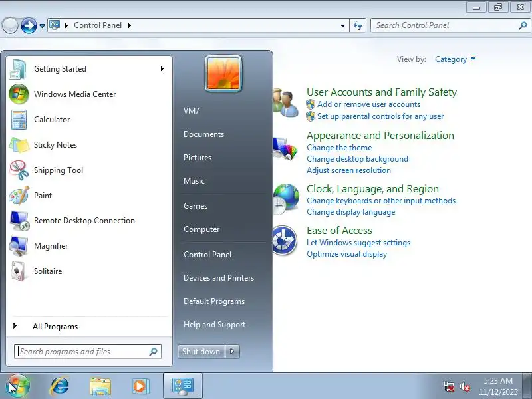Click Change display language link

point(351,212)
